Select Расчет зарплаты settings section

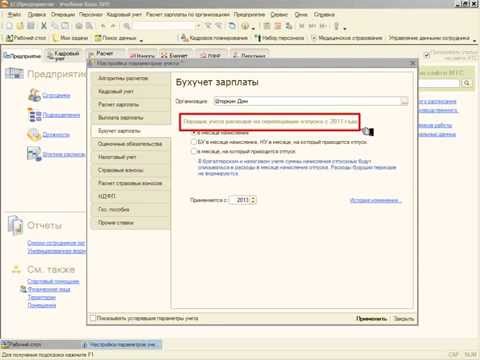[x=130, y=104]
